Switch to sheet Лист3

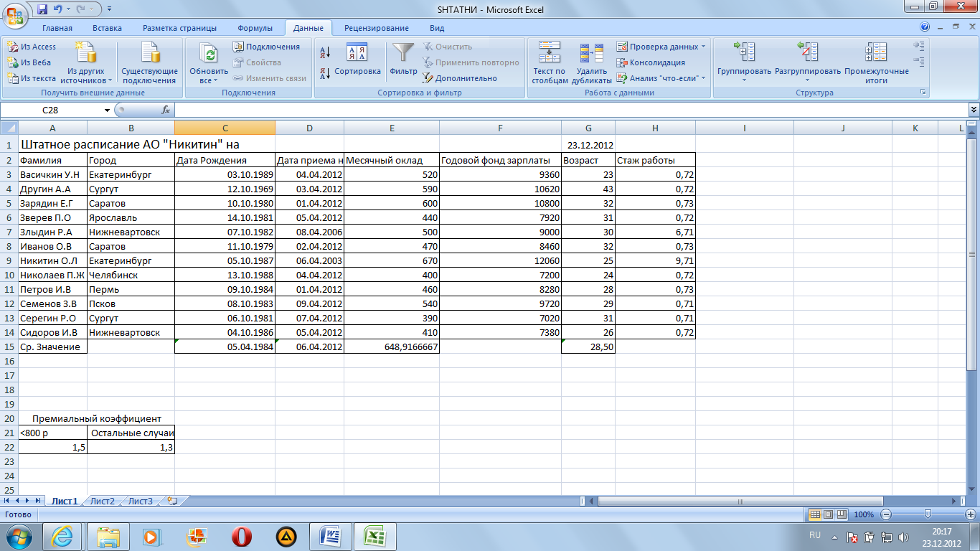coord(141,501)
